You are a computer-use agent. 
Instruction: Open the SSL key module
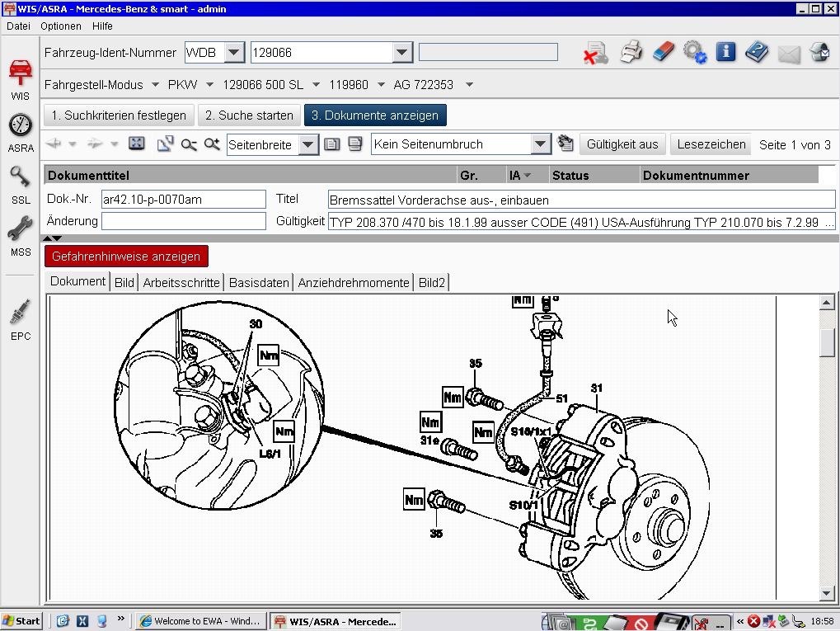pyautogui.click(x=21, y=185)
